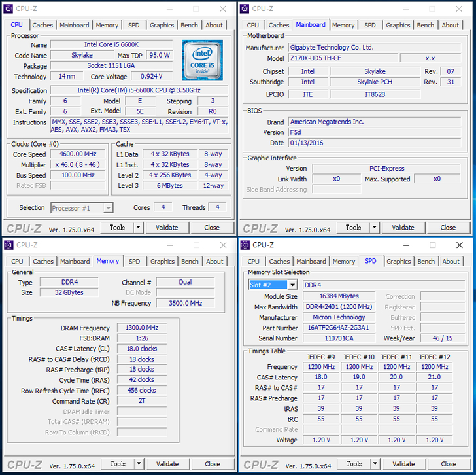This screenshot has height=475, width=476.
Task: Click FSB:DRAM ratio 1:26
Action: pyautogui.click(x=142, y=338)
